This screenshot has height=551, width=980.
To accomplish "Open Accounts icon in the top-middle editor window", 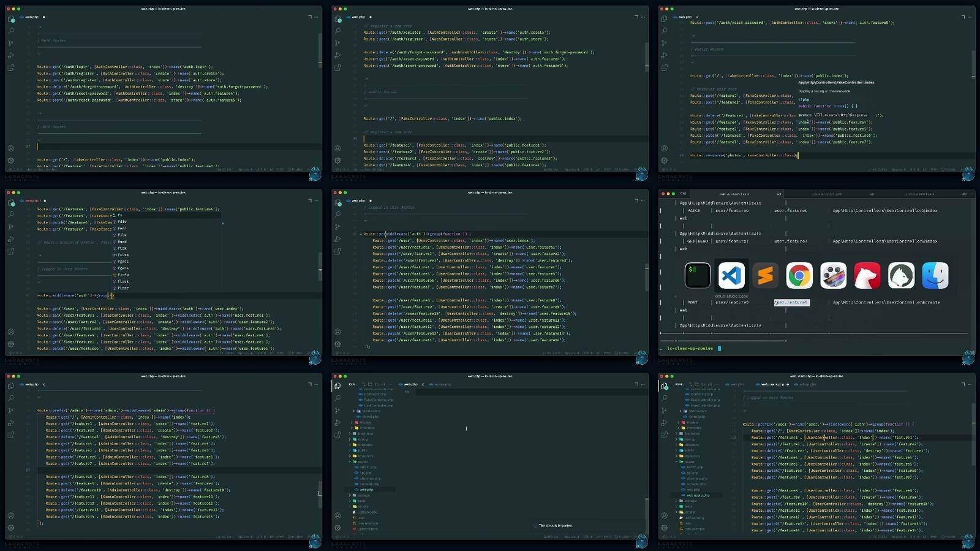I will click(337, 148).
